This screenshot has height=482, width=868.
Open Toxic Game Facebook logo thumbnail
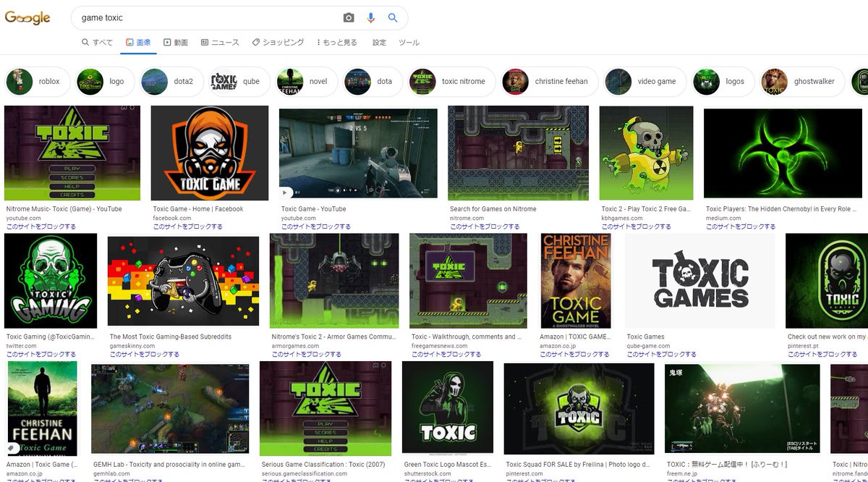(210, 153)
